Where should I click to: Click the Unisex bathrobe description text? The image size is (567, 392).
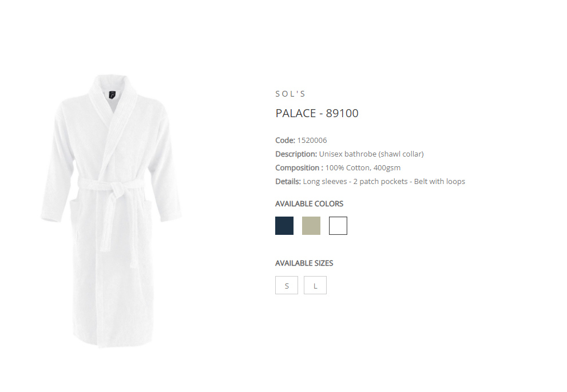pos(371,154)
